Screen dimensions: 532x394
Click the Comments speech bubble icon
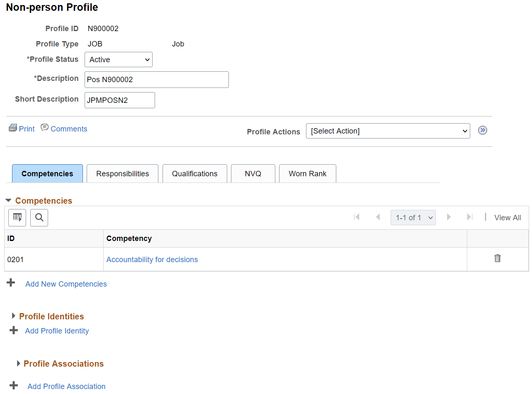click(x=44, y=127)
